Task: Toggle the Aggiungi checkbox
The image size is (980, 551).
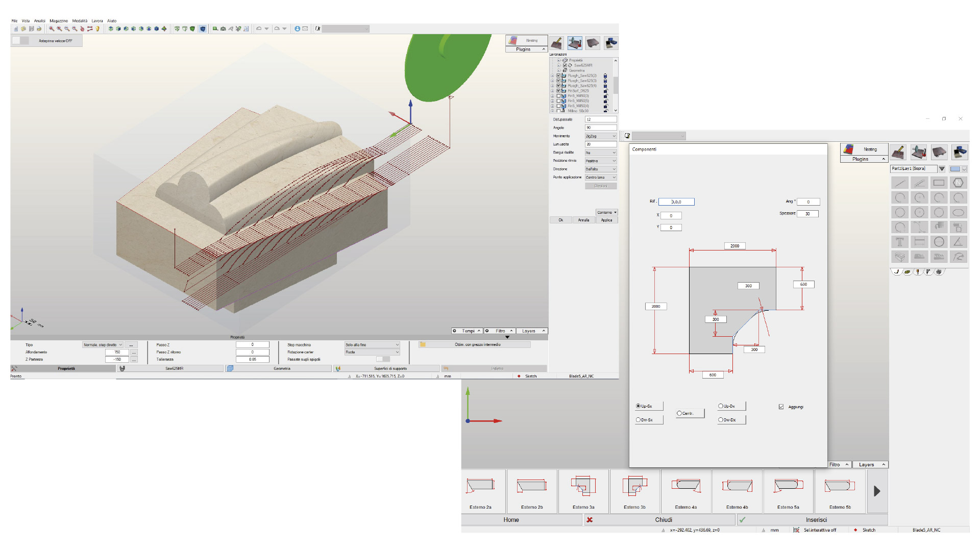Action: tap(781, 407)
